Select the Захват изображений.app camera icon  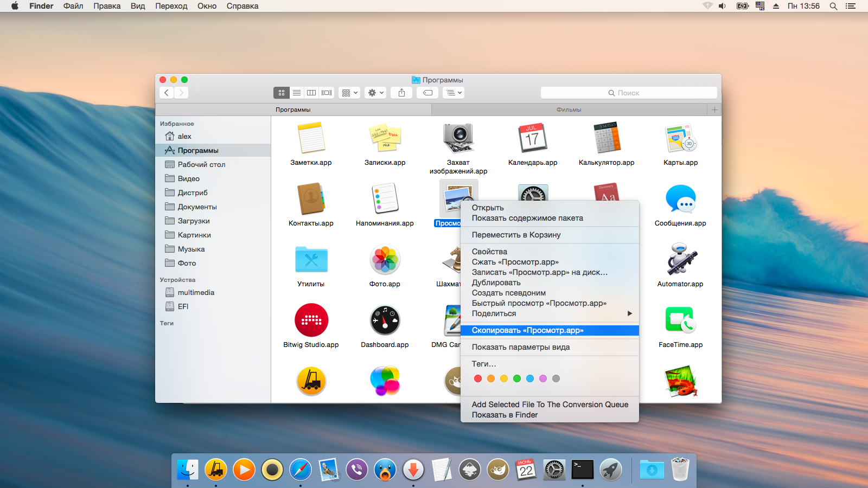(458, 138)
